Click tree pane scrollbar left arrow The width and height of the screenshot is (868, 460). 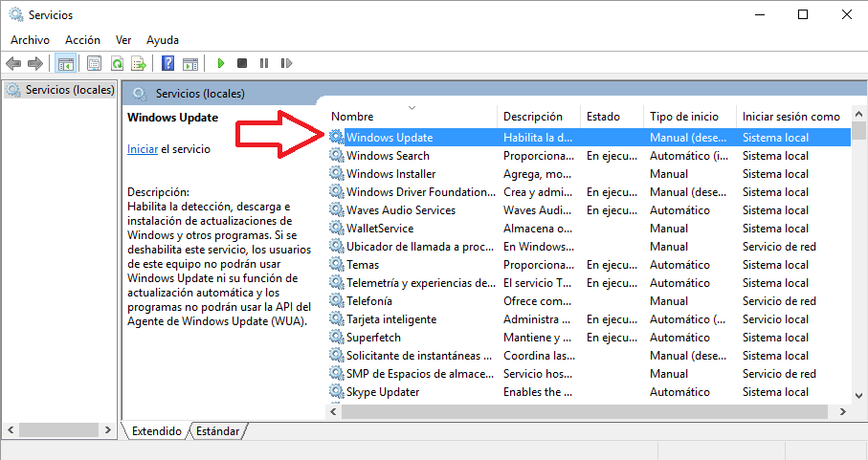[x=10, y=429]
